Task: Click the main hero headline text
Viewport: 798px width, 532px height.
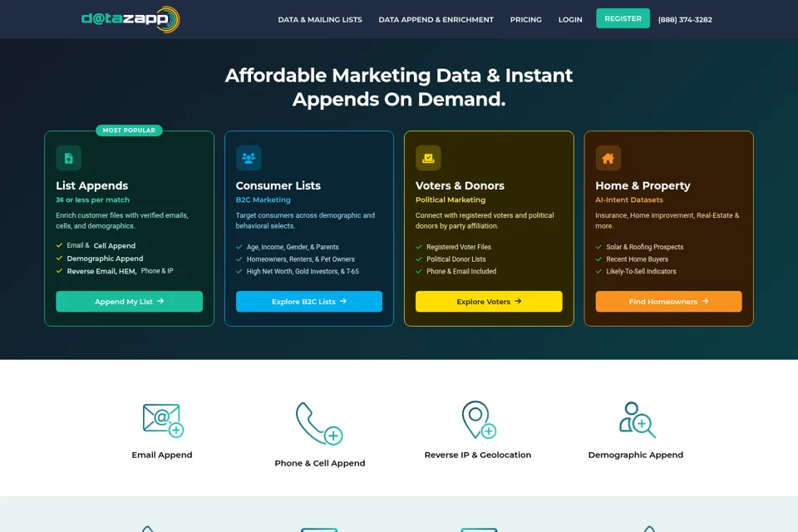Action: [399, 87]
